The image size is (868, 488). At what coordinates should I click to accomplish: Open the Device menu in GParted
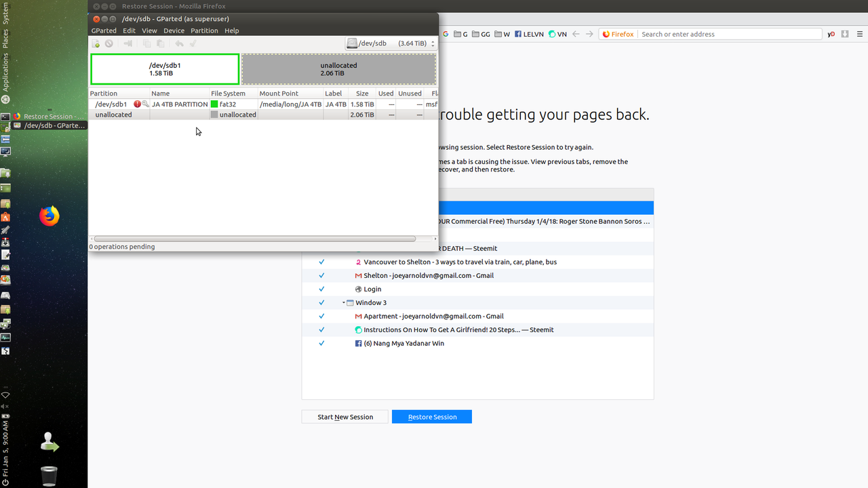174,30
